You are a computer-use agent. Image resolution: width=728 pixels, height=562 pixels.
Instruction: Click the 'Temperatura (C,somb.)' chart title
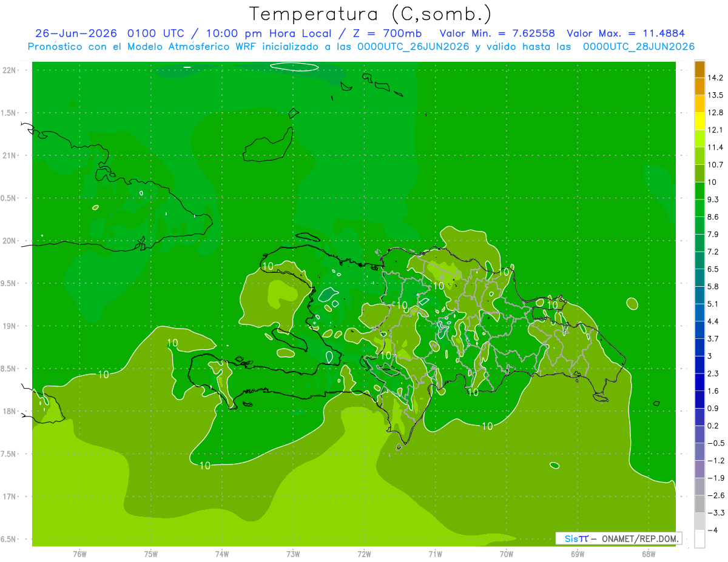[371, 14]
